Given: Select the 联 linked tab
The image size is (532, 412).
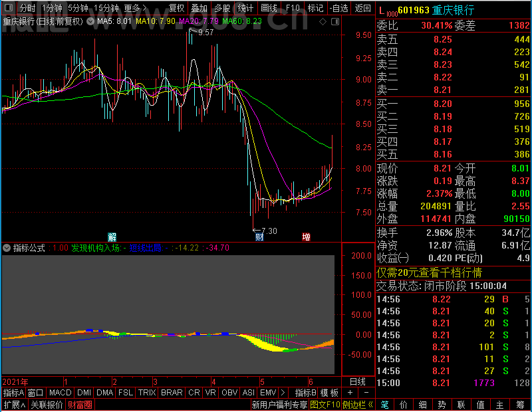Looking at the screenshot, I should (461, 405).
